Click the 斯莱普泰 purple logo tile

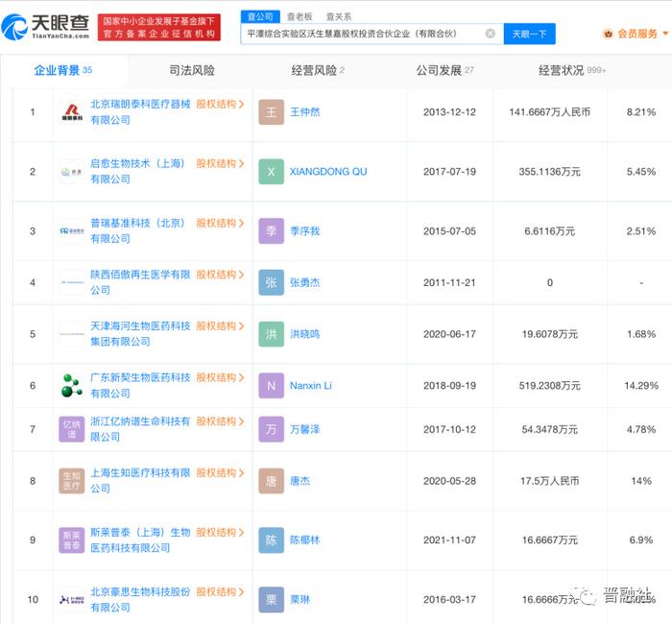(x=72, y=540)
